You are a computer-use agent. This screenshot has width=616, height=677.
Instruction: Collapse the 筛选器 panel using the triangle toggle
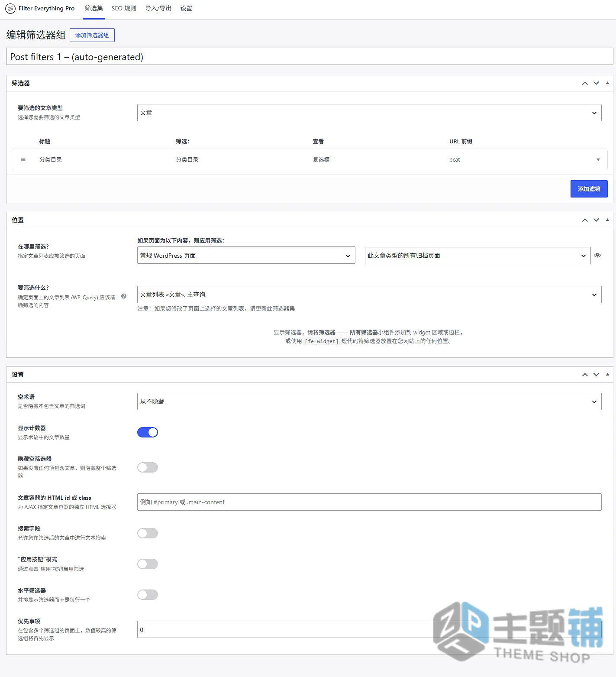click(x=607, y=83)
